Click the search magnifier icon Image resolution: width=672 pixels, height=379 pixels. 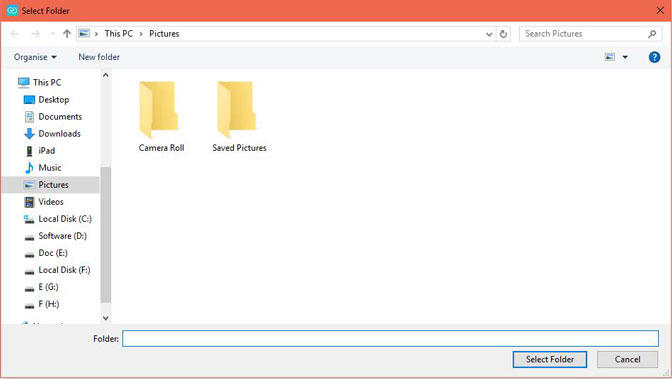click(x=652, y=33)
